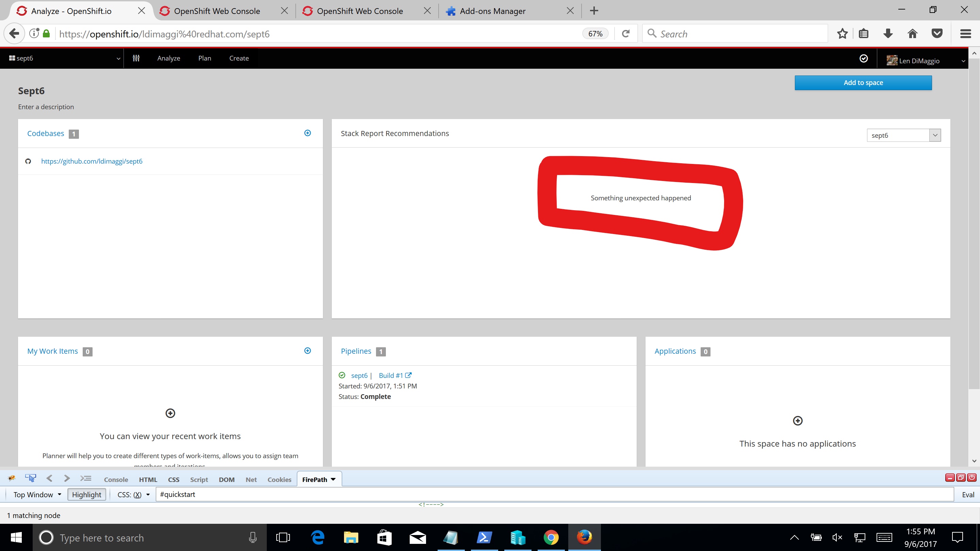The height and width of the screenshot is (551, 980).
Task: Open Firebug via the bug icon
Action: (x=11, y=478)
